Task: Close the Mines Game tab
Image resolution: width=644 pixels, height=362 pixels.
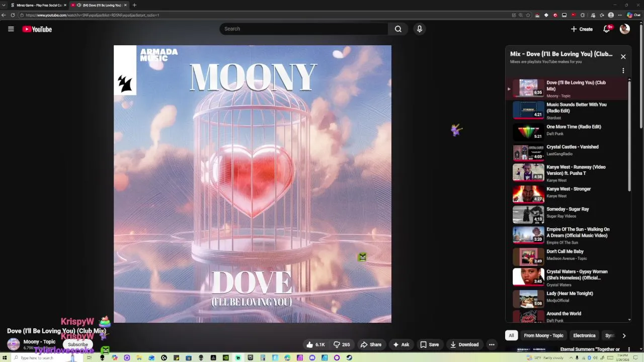Action: pos(65,5)
